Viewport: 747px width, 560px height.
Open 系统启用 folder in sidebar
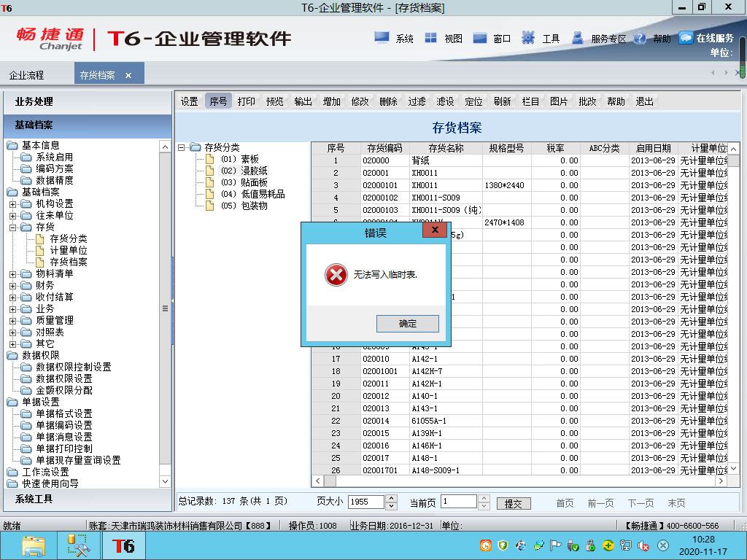pos(54,157)
